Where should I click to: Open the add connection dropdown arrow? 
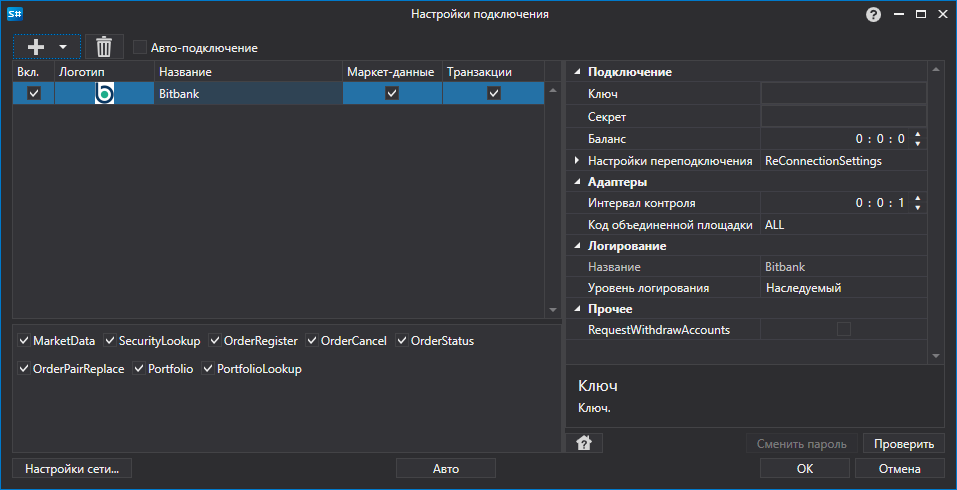pyautogui.click(x=62, y=47)
